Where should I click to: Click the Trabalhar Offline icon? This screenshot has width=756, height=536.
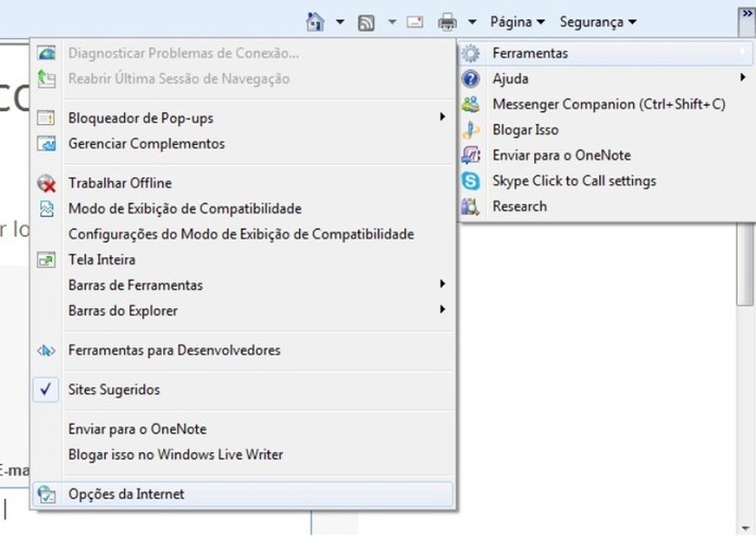coord(47,184)
